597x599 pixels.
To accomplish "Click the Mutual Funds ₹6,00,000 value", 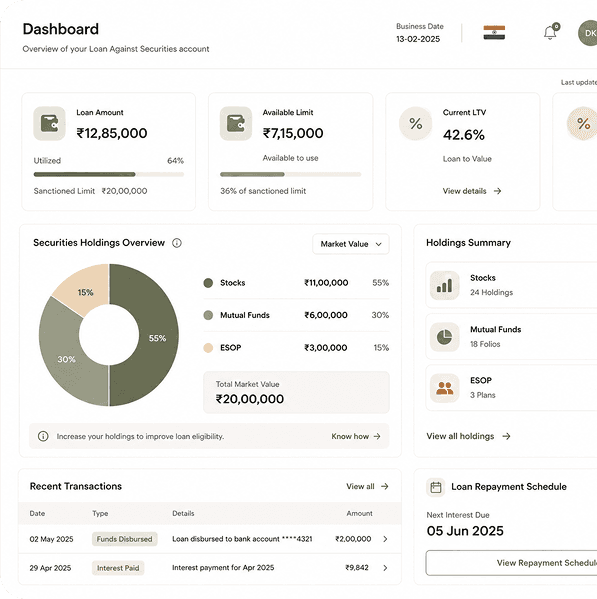I will (x=326, y=315).
